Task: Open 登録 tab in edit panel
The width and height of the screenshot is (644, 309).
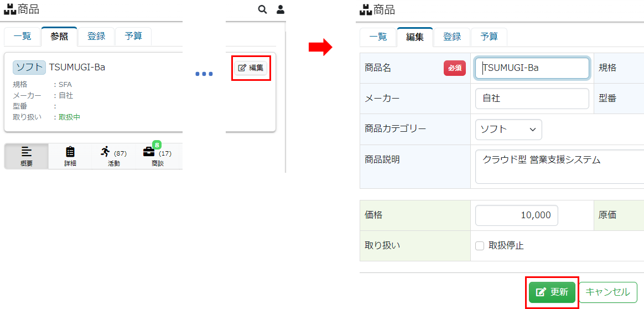Action: point(452,37)
